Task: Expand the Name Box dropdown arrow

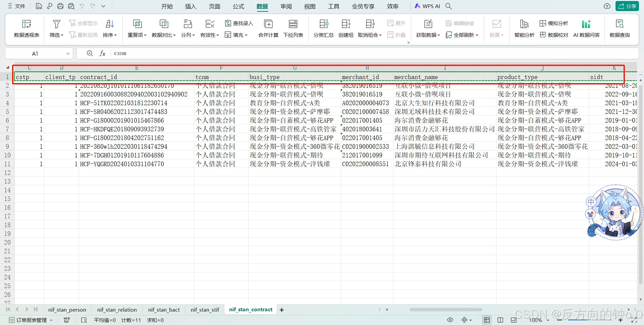Action: click(68, 54)
